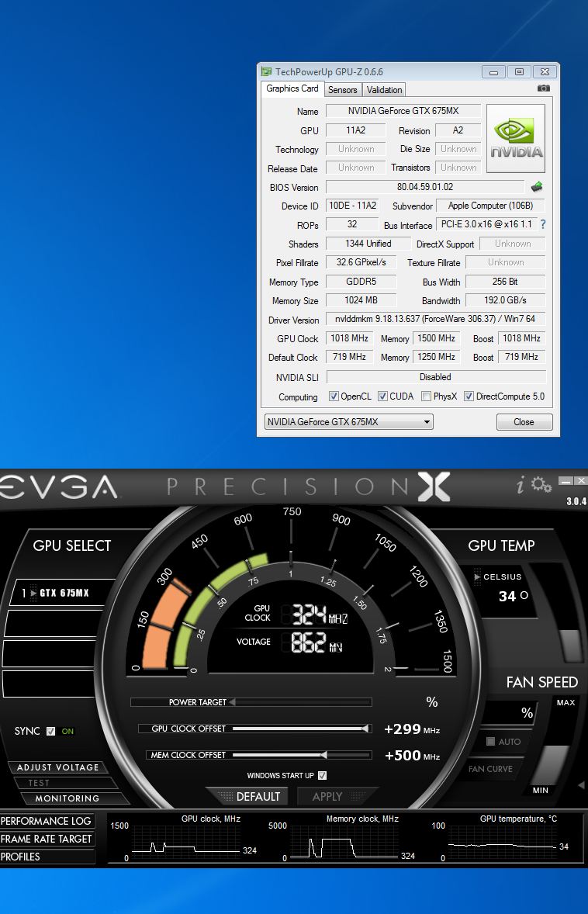588x914 pixels.
Task: Toggle the SYNC checkbox in Precision X
Action: (50, 731)
